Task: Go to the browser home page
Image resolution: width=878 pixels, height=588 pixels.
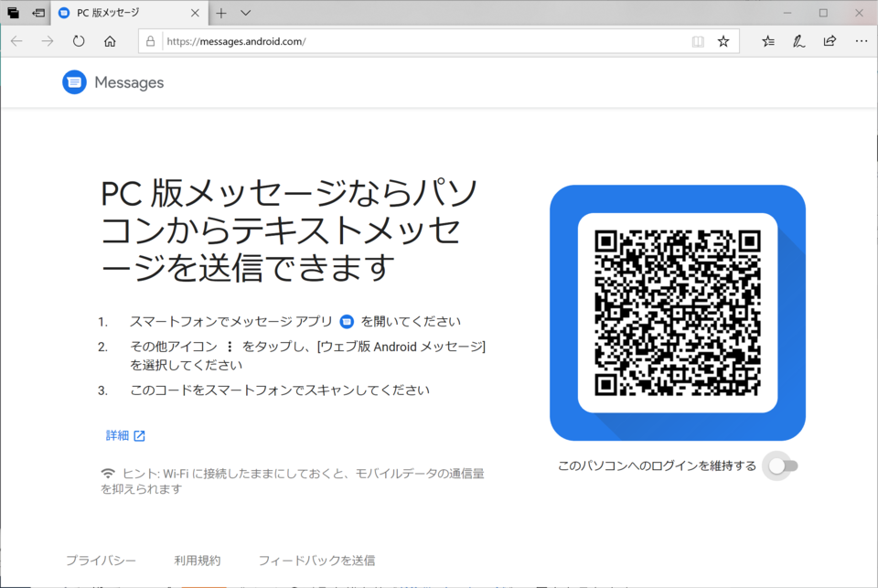Action: click(x=110, y=41)
